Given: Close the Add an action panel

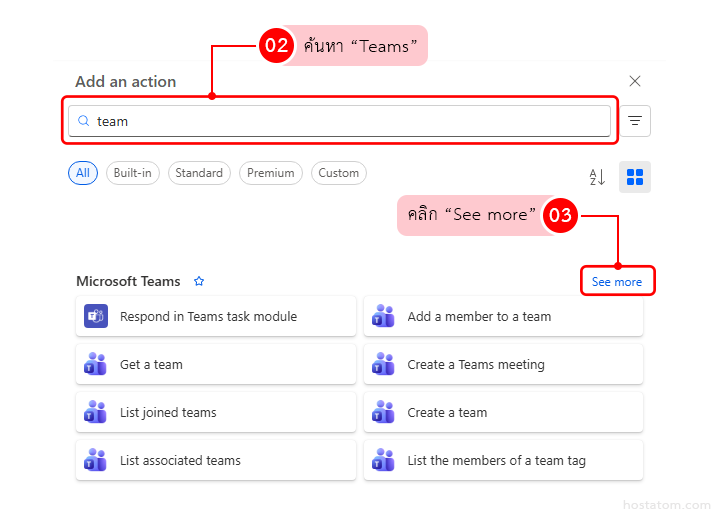Looking at the screenshot, I should pyautogui.click(x=634, y=81).
